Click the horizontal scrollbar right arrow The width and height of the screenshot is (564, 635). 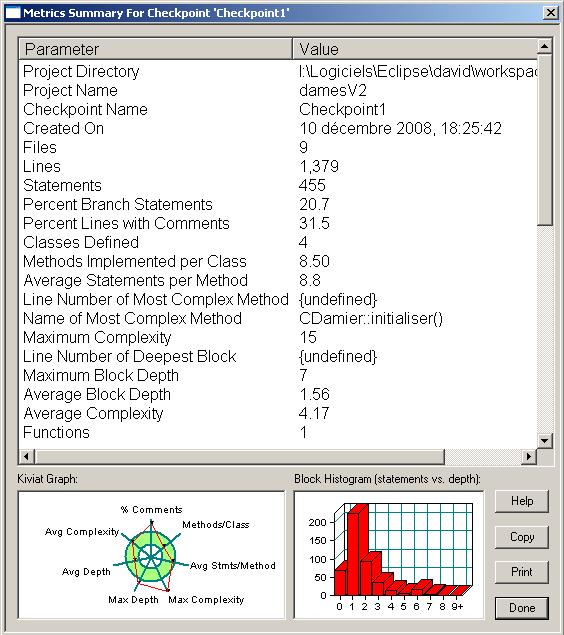[529, 456]
